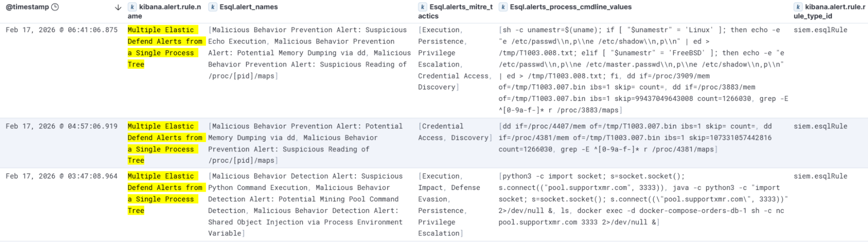Click keyword icon for kibana.alert.rule.rule_type_id
Viewport: 868px width, 242px height.
click(798, 7)
